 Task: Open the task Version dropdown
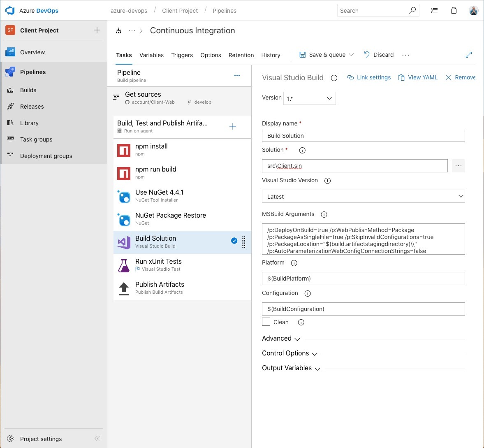pos(310,98)
